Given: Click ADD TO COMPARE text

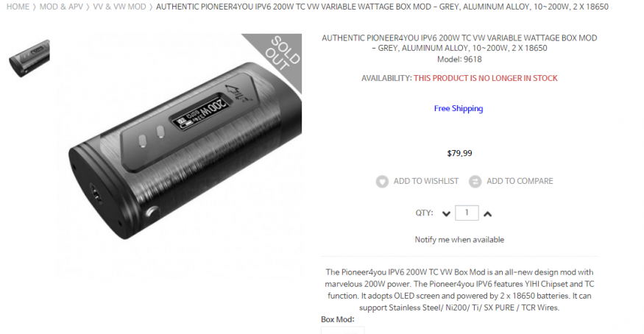Looking at the screenshot, I should tap(520, 181).
